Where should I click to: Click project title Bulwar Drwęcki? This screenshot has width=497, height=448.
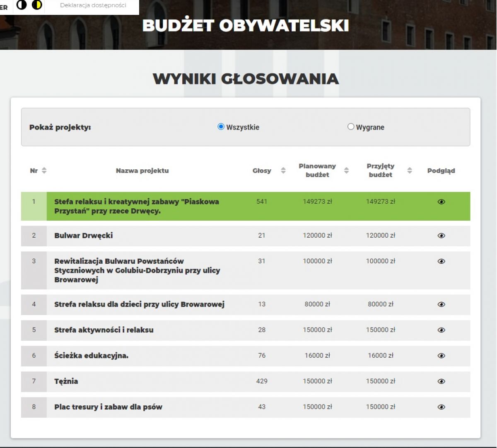(x=83, y=236)
